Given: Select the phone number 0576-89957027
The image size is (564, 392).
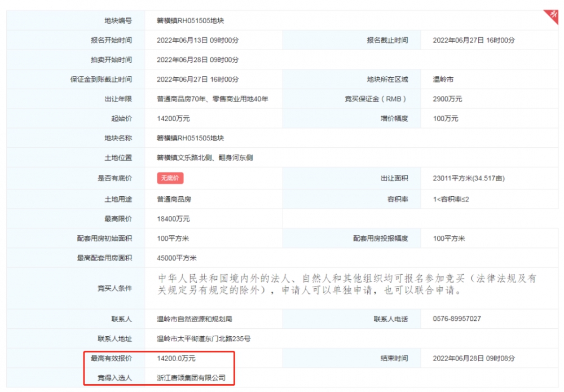Looking at the screenshot, I should coord(457,319).
